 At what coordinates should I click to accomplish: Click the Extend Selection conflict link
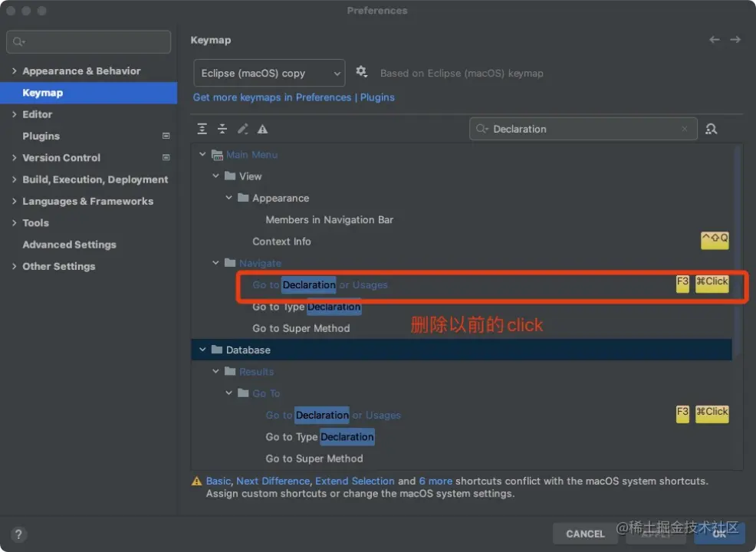pyautogui.click(x=355, y=481)
